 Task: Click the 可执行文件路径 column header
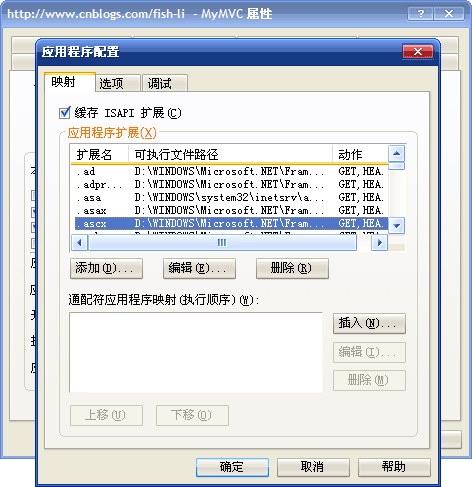click(x=231, y=154)
